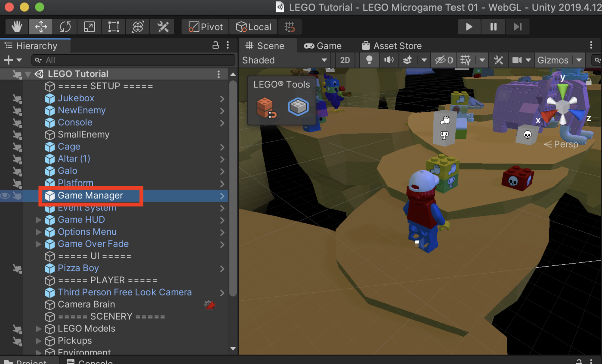Viewport: 602px width, 364px height.
Task: Collapse the LEGO Tutorial scene
Action: (x=28, y=74)
